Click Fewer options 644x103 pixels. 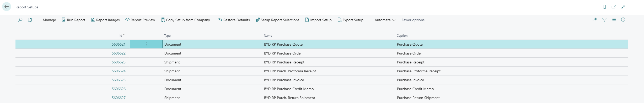pos(413,20)
